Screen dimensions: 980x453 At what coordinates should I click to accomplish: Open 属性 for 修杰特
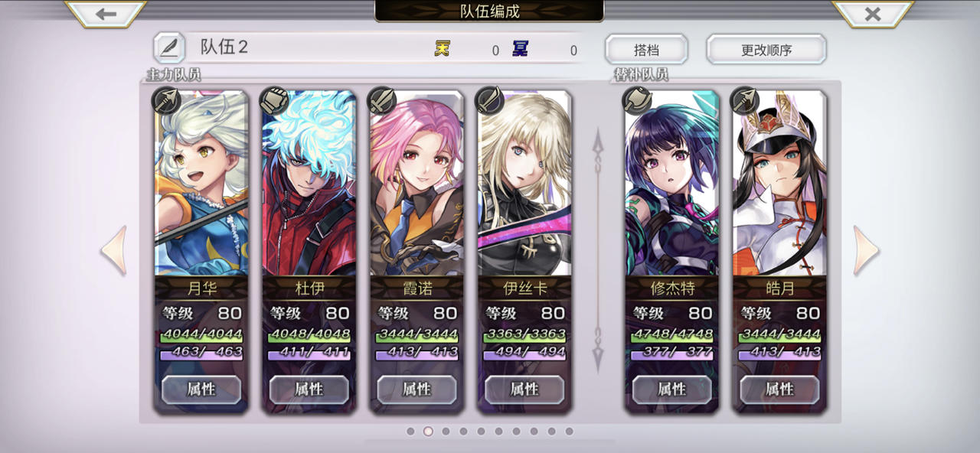(x=671, y=389)
